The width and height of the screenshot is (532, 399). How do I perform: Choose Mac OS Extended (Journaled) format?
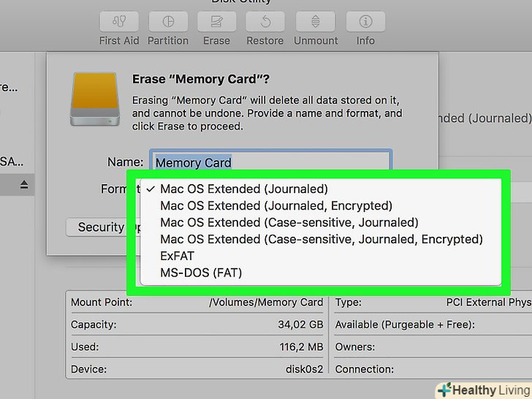(244, 189)
